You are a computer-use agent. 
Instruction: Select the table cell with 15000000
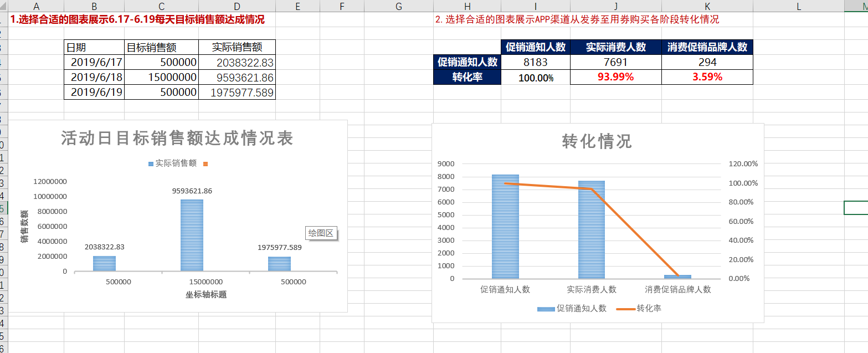click(161, 77)
